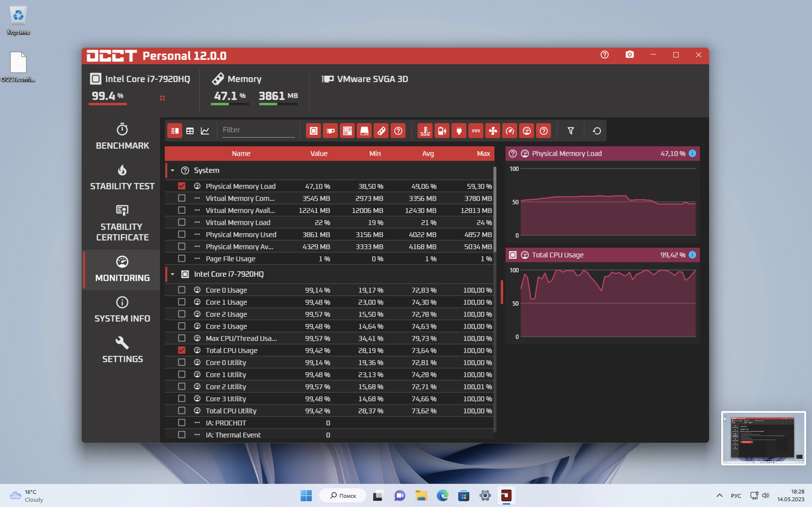The width and height of the screenshot is (812, 507).
Task: Check the Virtual Memory Load checkbox
Action: [182, 222]
